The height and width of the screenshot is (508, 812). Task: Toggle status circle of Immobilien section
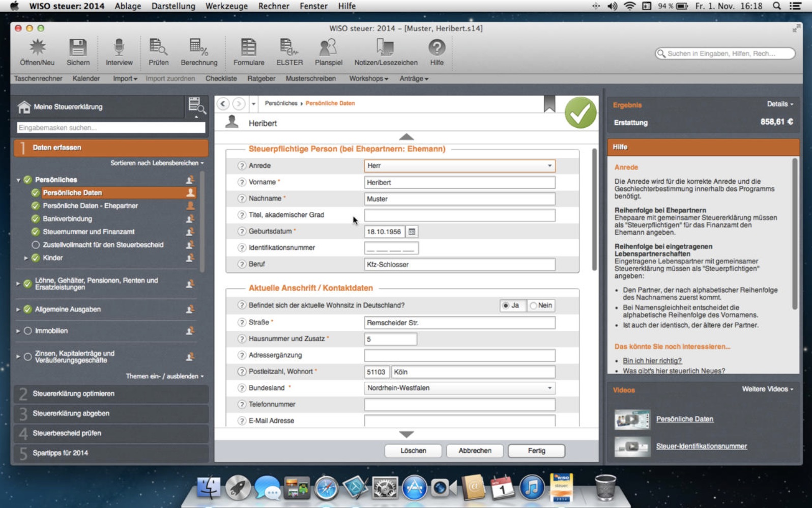[28, 331]
